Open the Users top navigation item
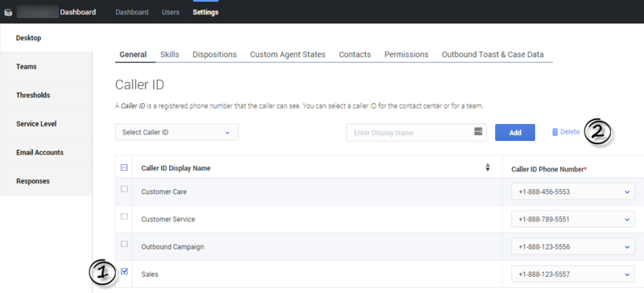 click(x=171, y=12)
